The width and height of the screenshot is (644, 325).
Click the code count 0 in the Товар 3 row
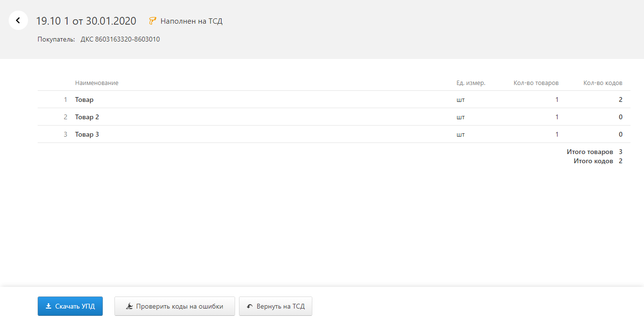coord(620,134)
